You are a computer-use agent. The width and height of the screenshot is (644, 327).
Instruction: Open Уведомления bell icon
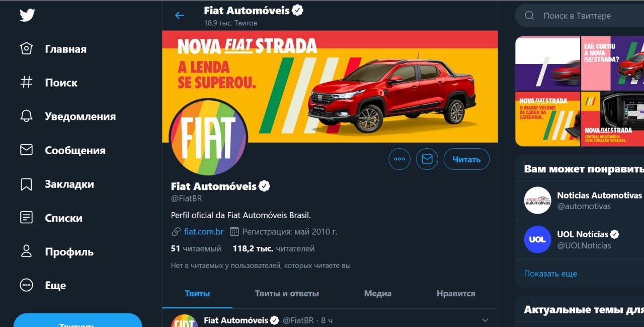click(26, 116)
